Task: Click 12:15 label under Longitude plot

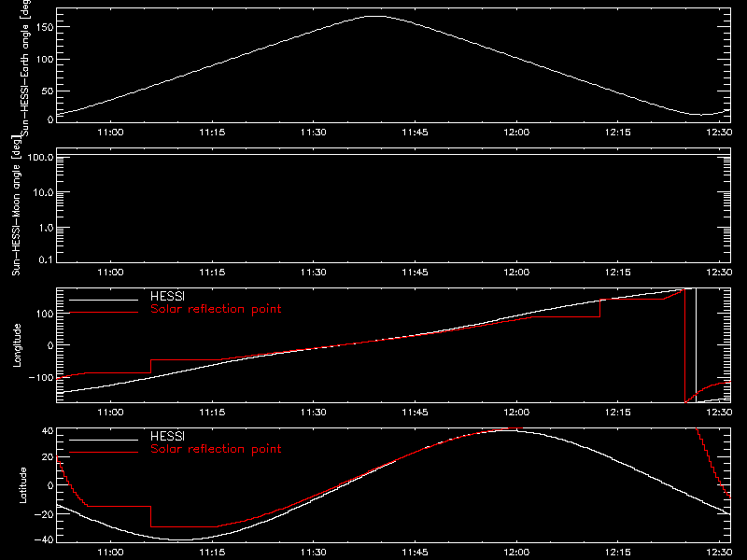Action: point(618,412)
